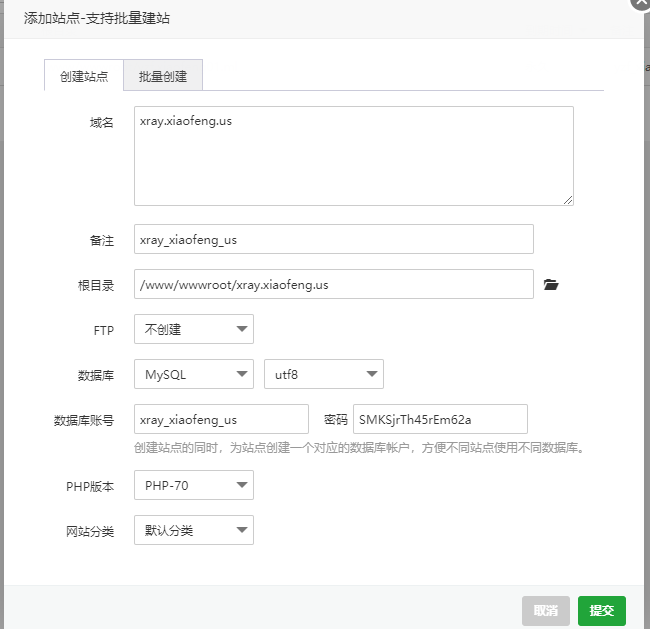
Task: Select the 创建站点 tab
Action: pos(84,75)
